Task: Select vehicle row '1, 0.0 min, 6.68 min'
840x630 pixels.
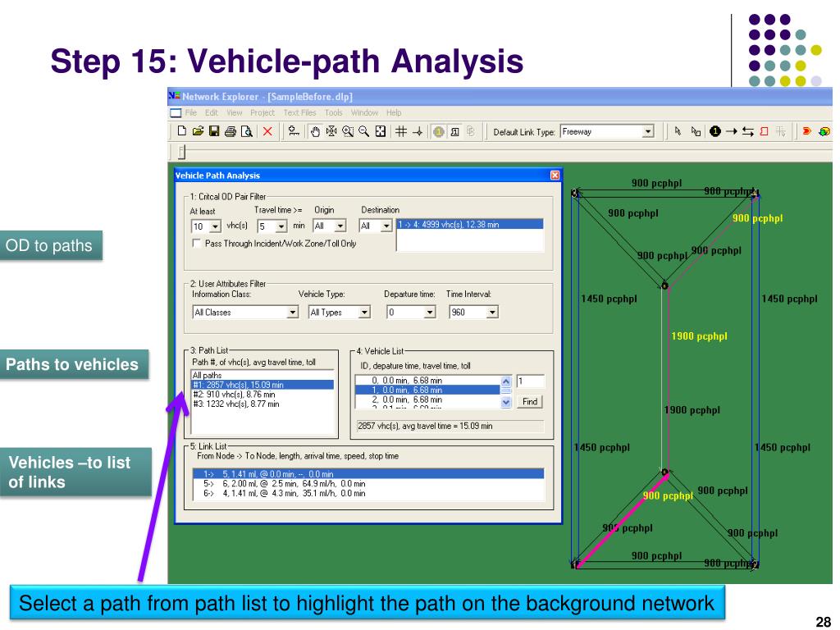Action: (427, 390)
